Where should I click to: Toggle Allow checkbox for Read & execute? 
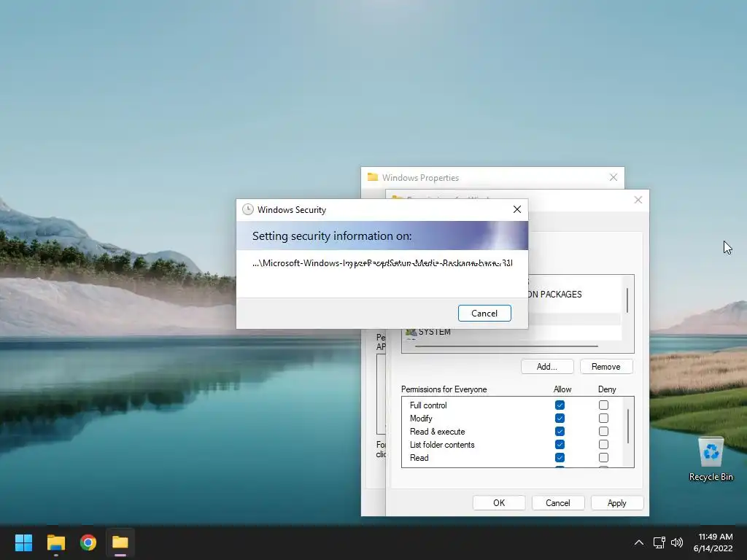(x=560, y=432)
